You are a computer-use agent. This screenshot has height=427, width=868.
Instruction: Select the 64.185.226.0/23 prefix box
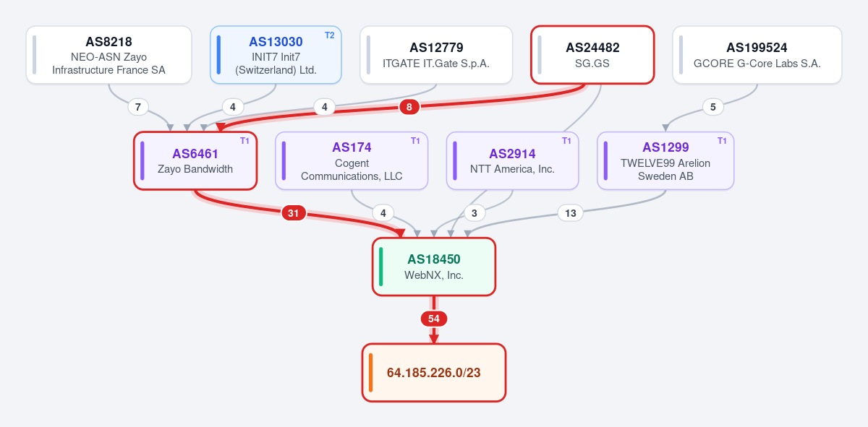pos(434,373)
